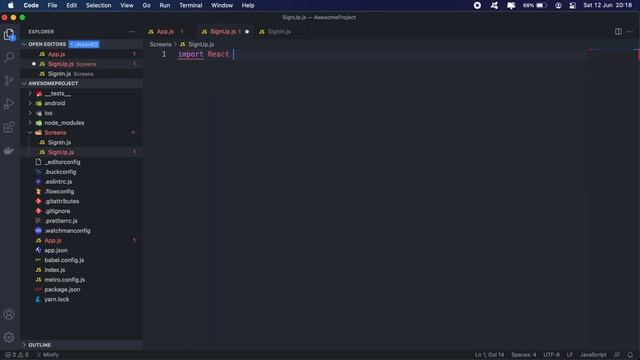Open the Accounts menu icon
640x360 pixels.
[9, 314]
